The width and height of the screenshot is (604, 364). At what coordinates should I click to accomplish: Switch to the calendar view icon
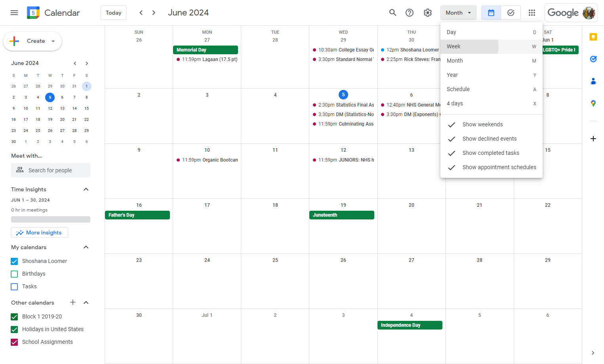491,13
